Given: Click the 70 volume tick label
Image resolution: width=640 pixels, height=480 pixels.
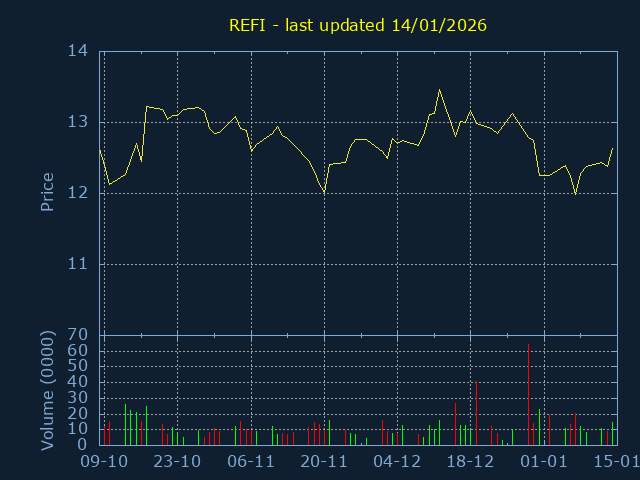Looking at the screenshot, I should point(78,335).
